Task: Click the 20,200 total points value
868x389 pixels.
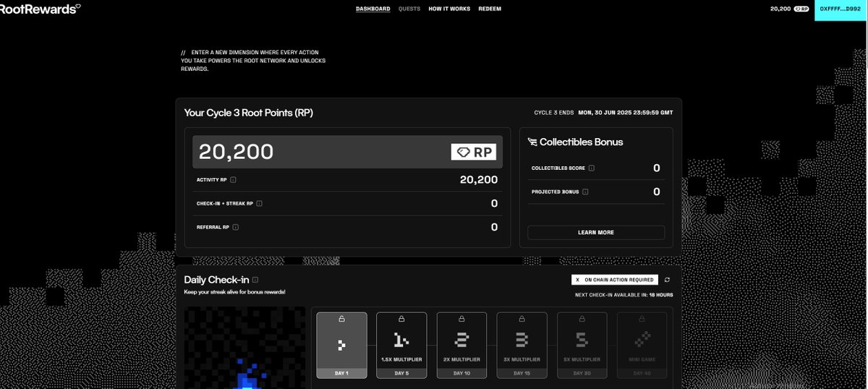Action: click(237, 152)
